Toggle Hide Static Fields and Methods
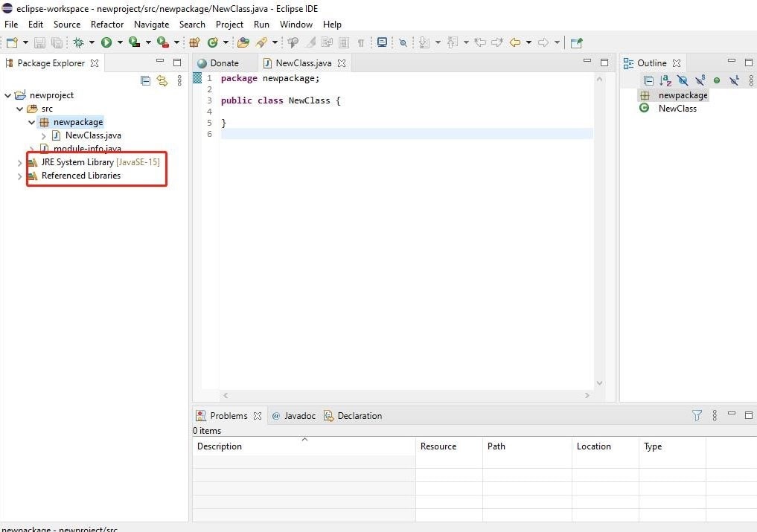757x532 pixels. pyautogui.click(x=700, y=80)
